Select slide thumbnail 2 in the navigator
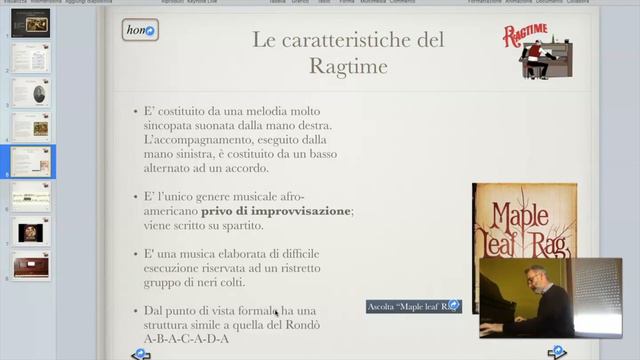640x360 pixels. tap(31, 58)
